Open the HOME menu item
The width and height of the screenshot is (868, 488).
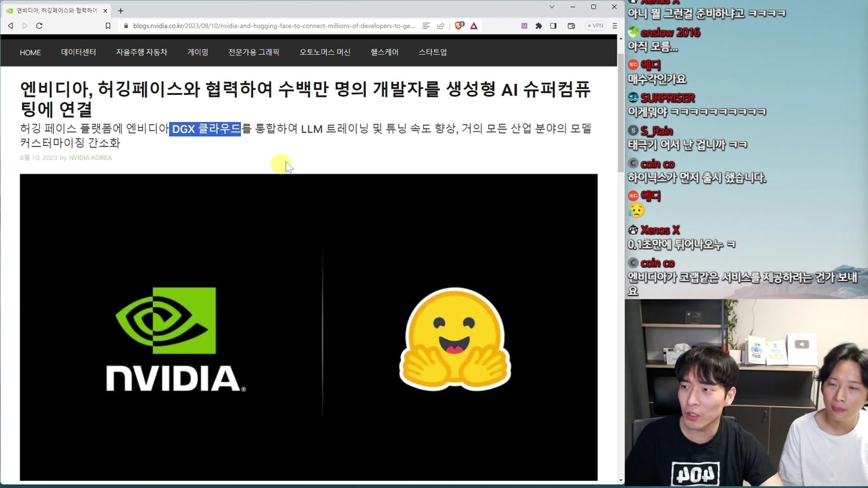(30, 52)
